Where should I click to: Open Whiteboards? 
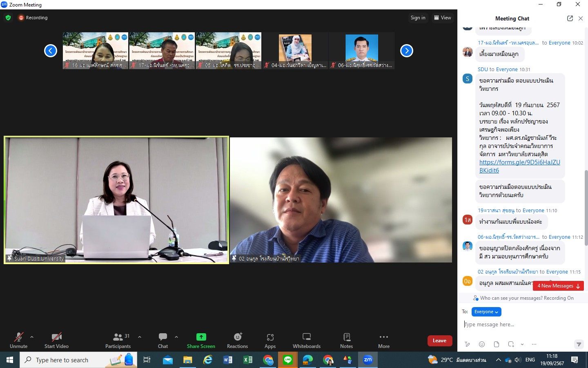pos(307,340)
